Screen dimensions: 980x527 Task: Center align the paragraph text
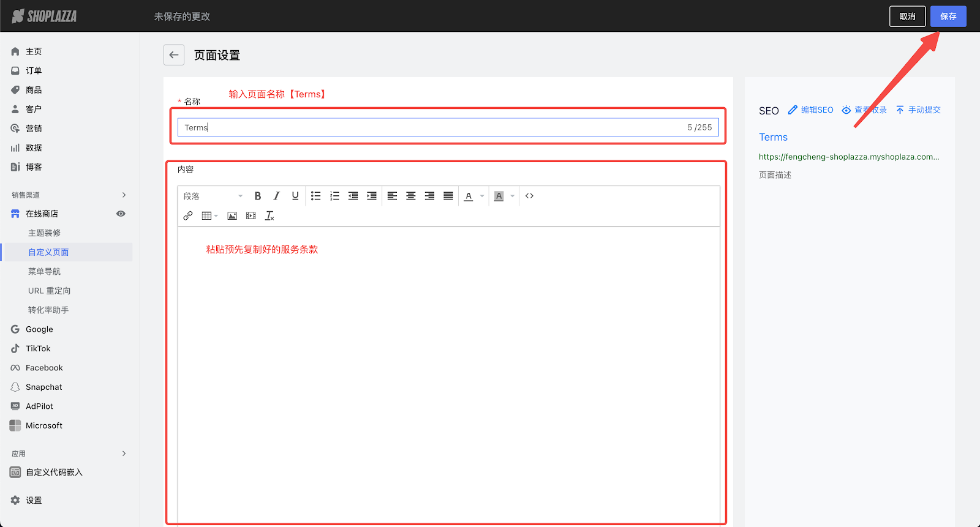coord(411,196)
